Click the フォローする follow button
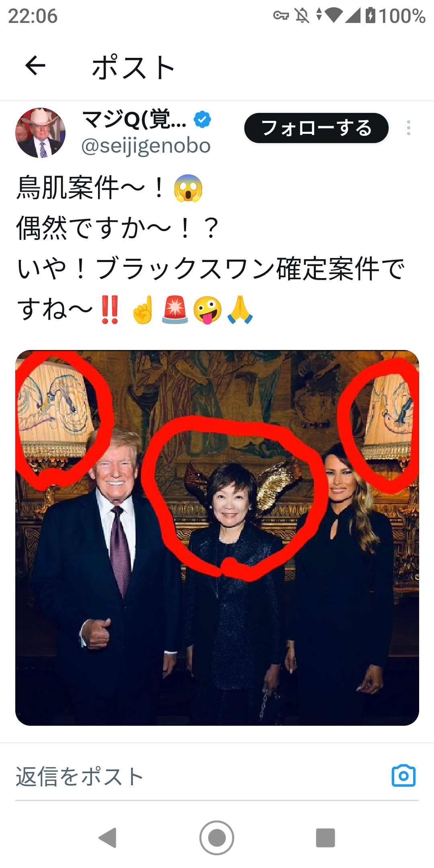Viewport: 434px width, 868px height. (316, 128)
